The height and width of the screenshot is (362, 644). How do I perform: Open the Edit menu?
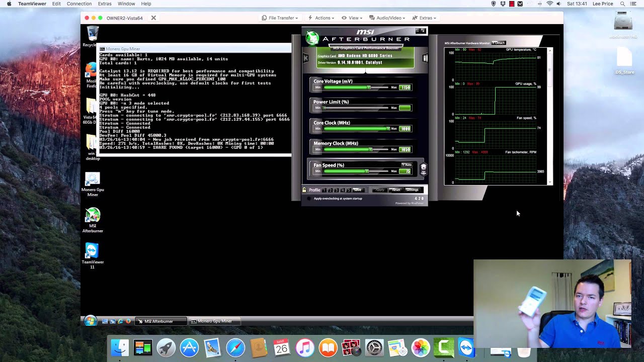pyautogui.click(x=56, y=4)
